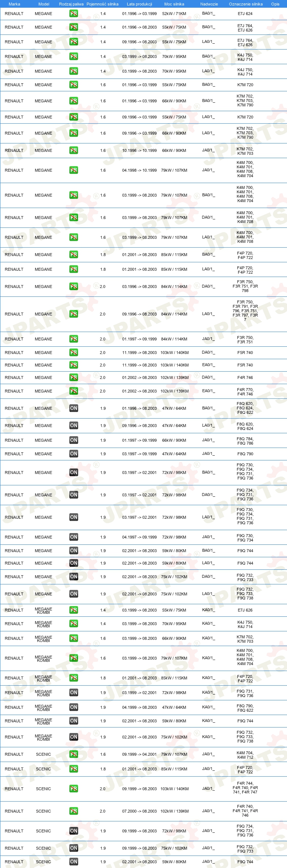Screen dimensions: 287x868
Task: Click the Oznaczenie silnika column header
Action: [x=246, y=4]
